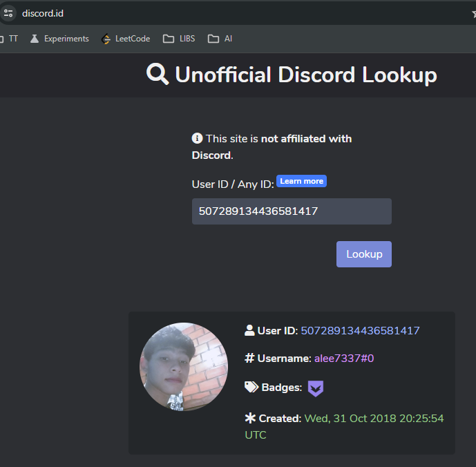Click the discord.id URL in address bar

(x=43, y=13)
